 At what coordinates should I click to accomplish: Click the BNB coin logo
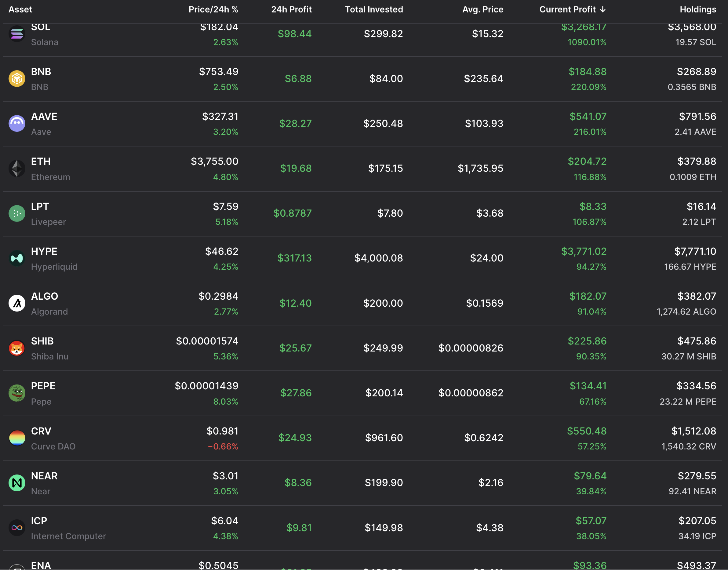(17, 79)
